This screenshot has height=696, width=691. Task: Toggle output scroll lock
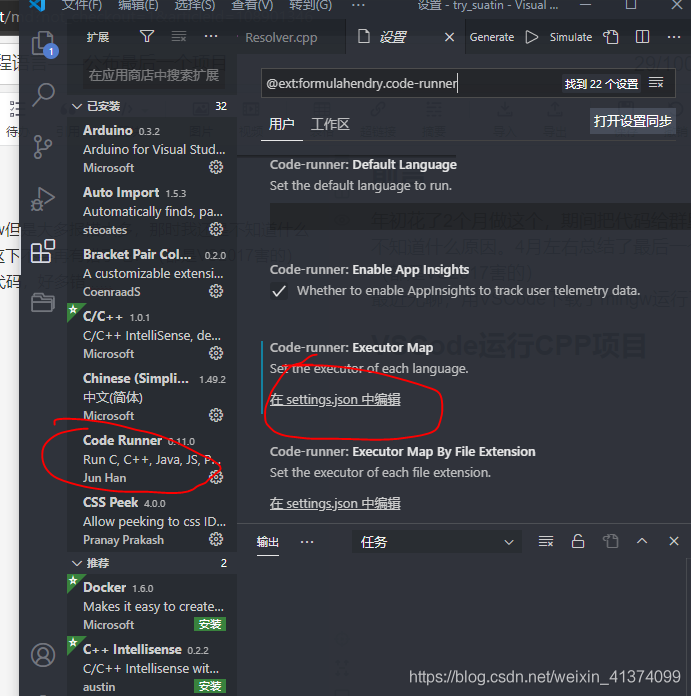coord(578,541)
